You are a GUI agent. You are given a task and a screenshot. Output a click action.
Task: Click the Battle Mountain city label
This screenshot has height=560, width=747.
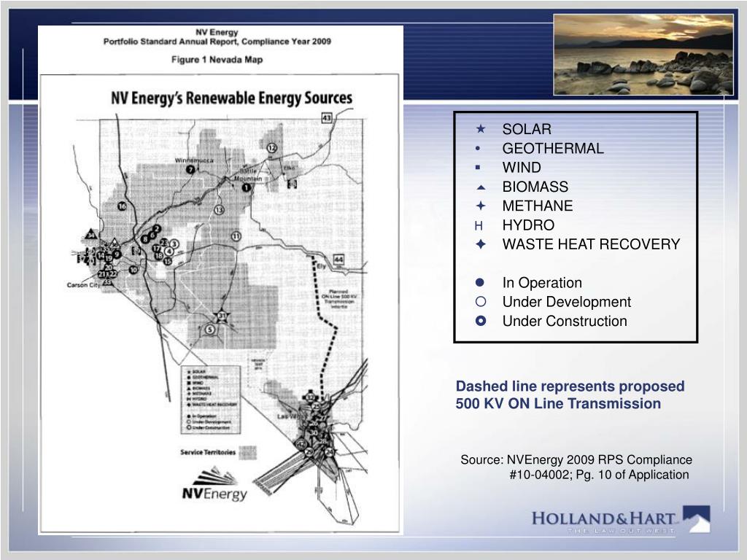[248, 175]
